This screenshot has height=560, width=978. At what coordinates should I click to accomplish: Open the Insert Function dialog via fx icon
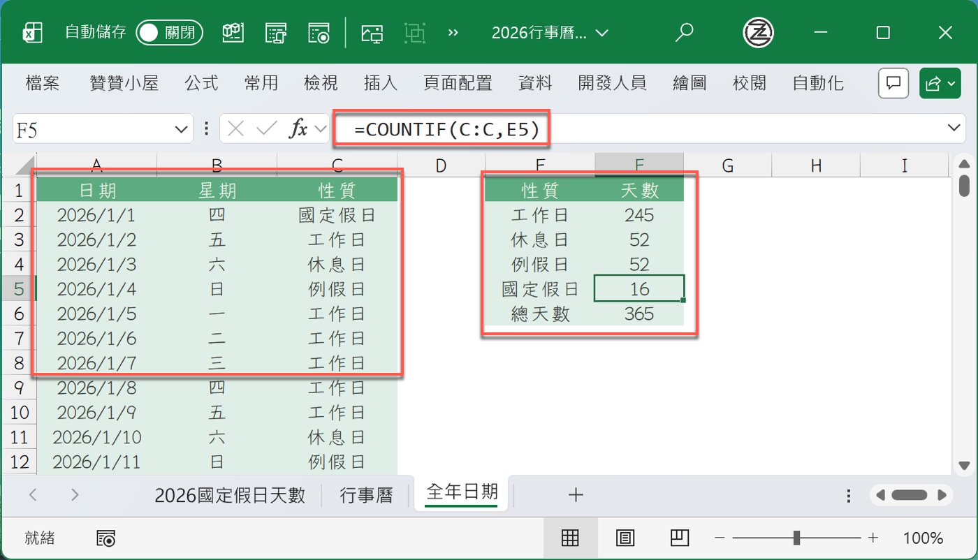(x=300, y=128)
